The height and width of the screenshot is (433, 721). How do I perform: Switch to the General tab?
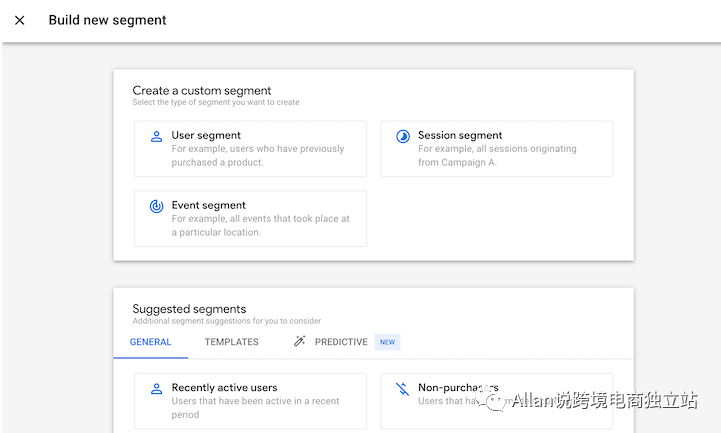150,342
